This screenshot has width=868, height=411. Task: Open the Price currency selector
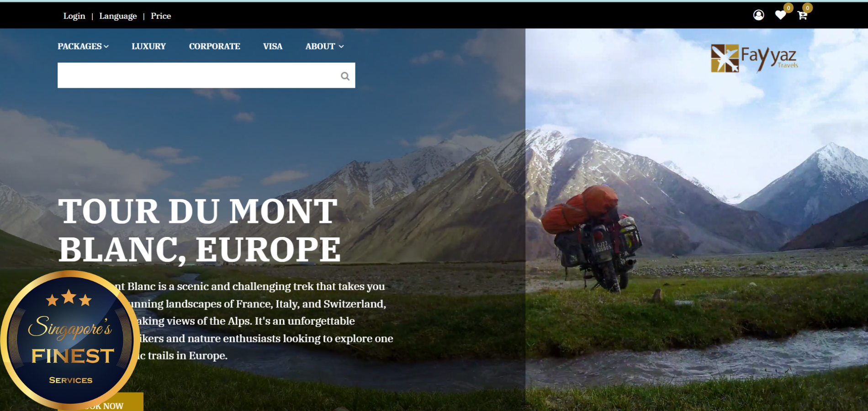(x=161, y=16)
